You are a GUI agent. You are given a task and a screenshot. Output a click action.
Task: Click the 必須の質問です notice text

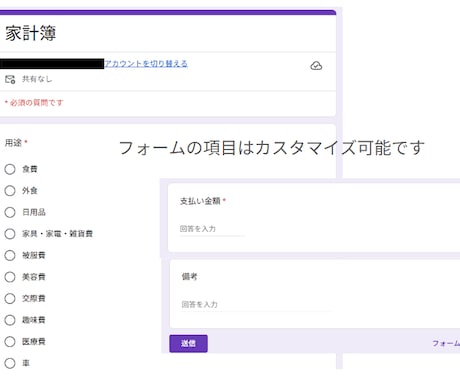[x=36, y=103]
